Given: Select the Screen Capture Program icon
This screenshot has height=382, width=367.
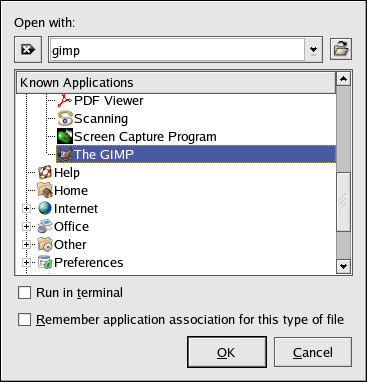Looking at the screenshot, I should [65, 136].
